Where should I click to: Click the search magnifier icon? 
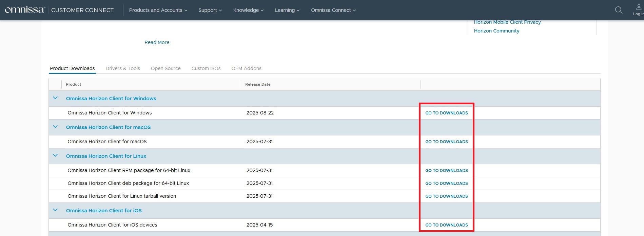[x=619, y=10]
